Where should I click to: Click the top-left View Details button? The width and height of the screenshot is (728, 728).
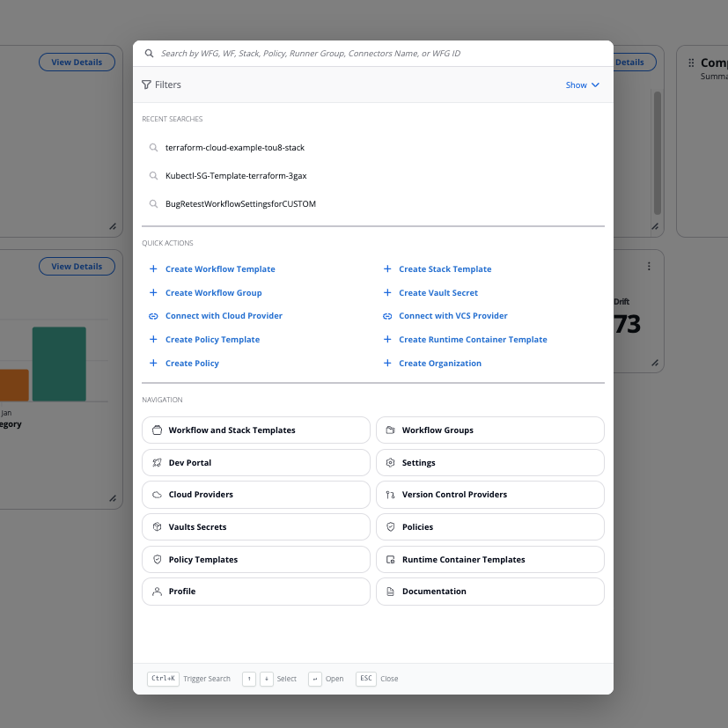coord(77,62)
